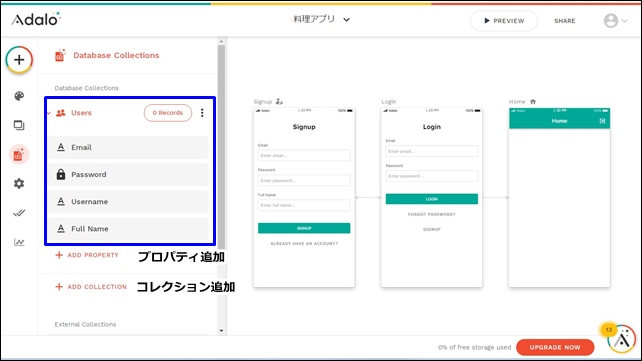Click ADD COLLECTION
Screen dimensions: 642x361
91,287
